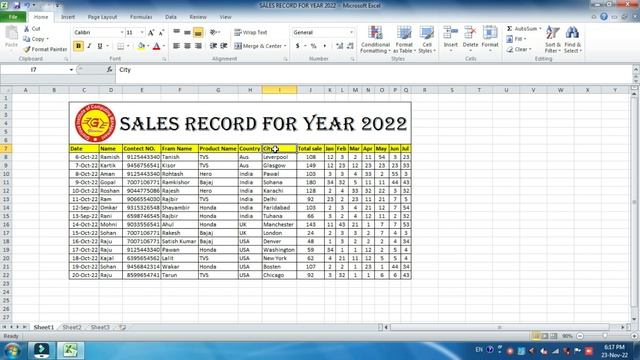
Task: Toggle Wrap Text
Action: (x=251, y=32)
